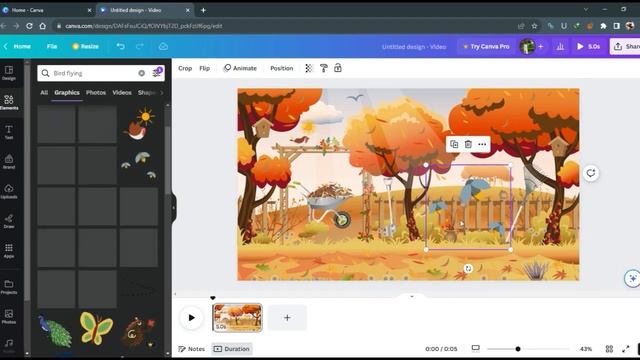The height and width of the screenshot is (360, 640).
Task: Toggle the Duration button
Action: coord(232,349)
